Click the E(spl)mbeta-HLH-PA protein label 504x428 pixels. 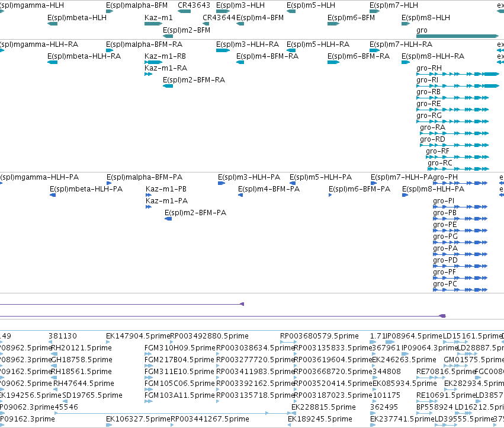(86, 189)
